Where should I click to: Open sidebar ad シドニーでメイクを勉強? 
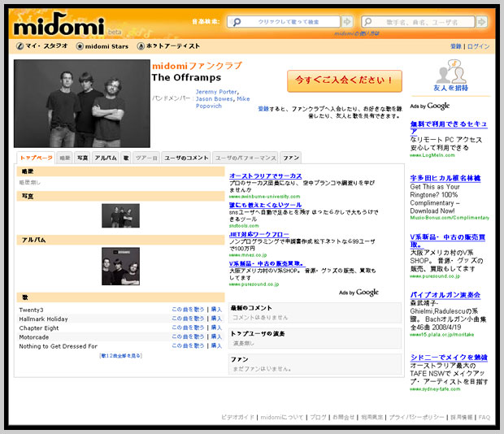click(449, 358)
